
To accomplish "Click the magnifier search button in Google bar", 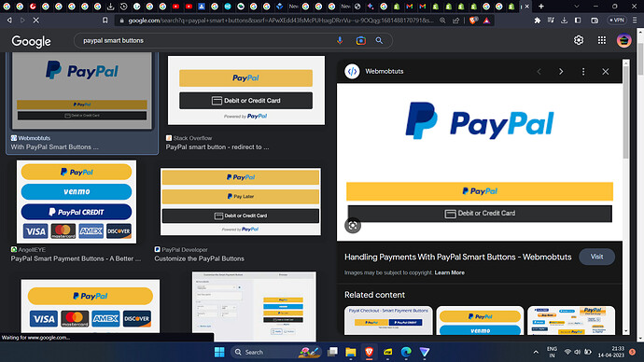I will [x=379, y=41].
